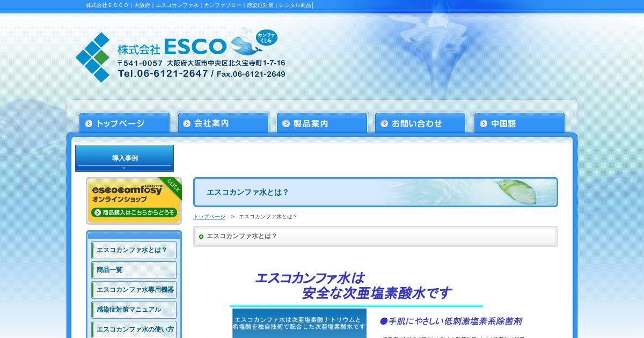Open the 中国語 navigation tab
Screen dimensions: 644x338
coord(519,123)
